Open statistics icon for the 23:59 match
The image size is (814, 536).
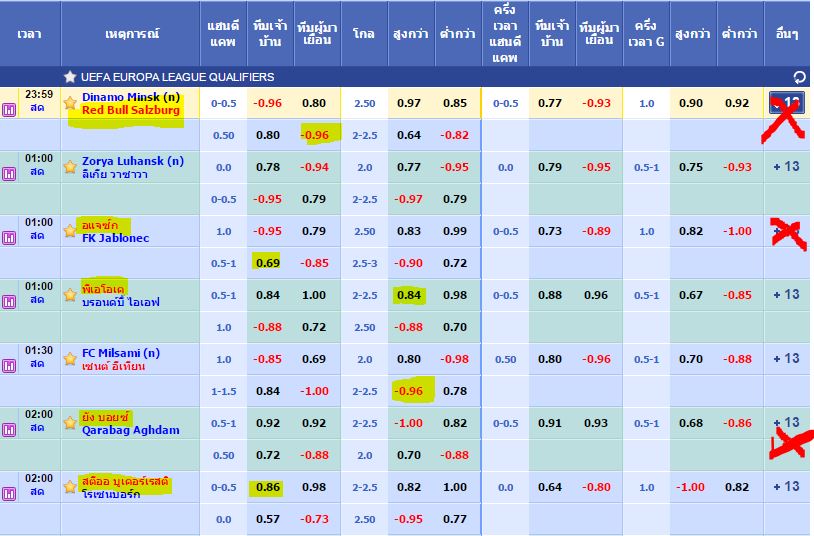tap(9, 110)
